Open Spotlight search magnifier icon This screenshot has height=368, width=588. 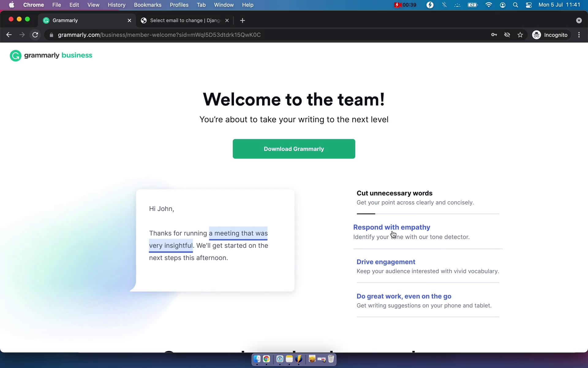coord(515,5)
